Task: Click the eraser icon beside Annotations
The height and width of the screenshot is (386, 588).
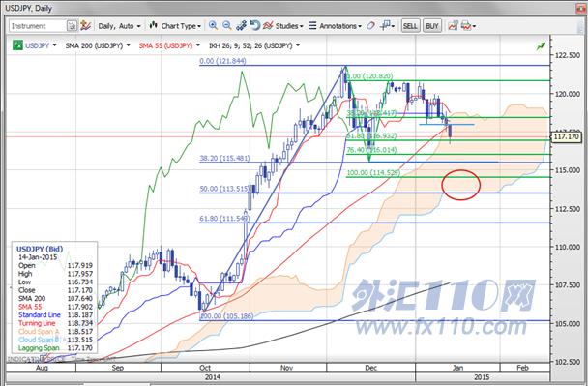Action: 370,25
